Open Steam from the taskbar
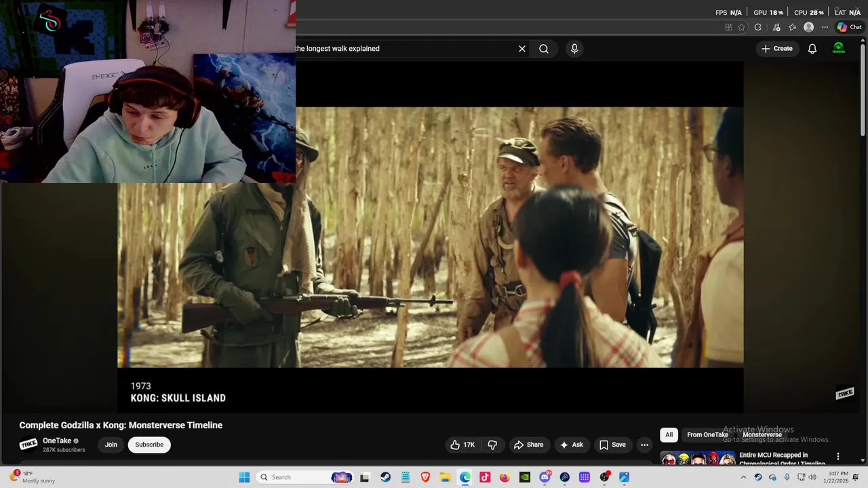Viewport: 868px width, 488px height. tap(385, 477)
